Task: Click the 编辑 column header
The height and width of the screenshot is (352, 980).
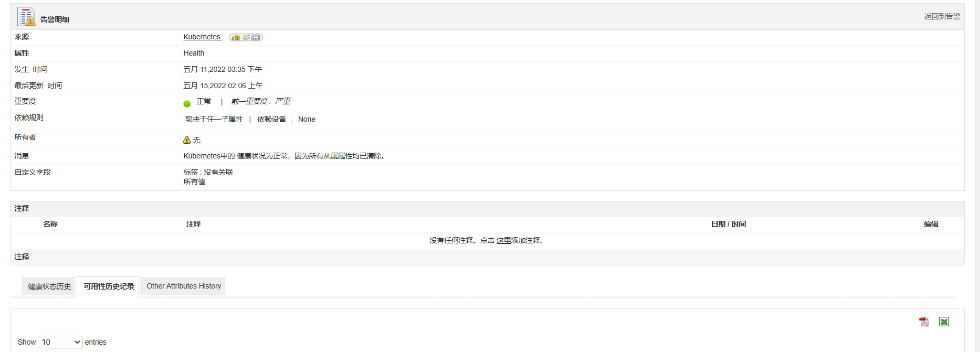Action: (x=931, y=224)
